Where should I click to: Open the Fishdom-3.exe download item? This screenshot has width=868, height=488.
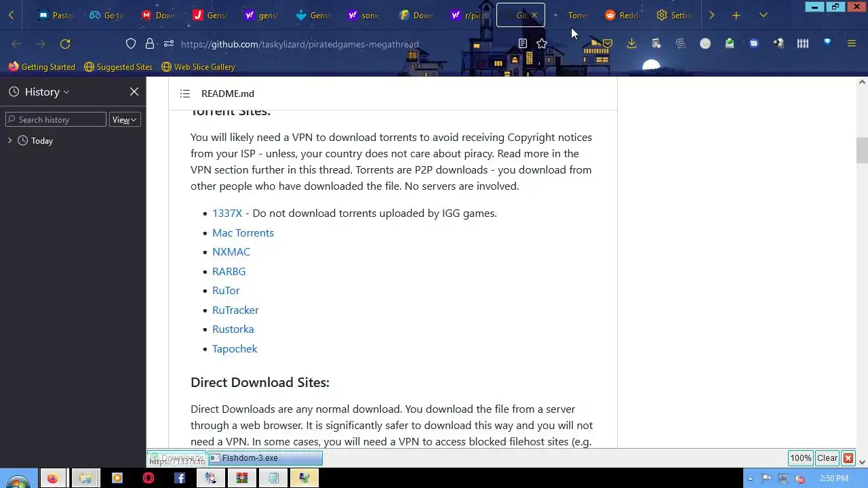tap(264, 458)
